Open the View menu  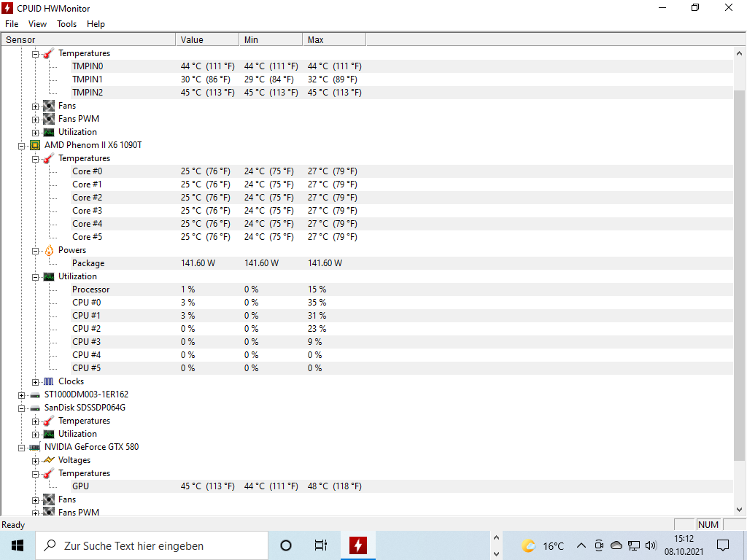point(37,24)
